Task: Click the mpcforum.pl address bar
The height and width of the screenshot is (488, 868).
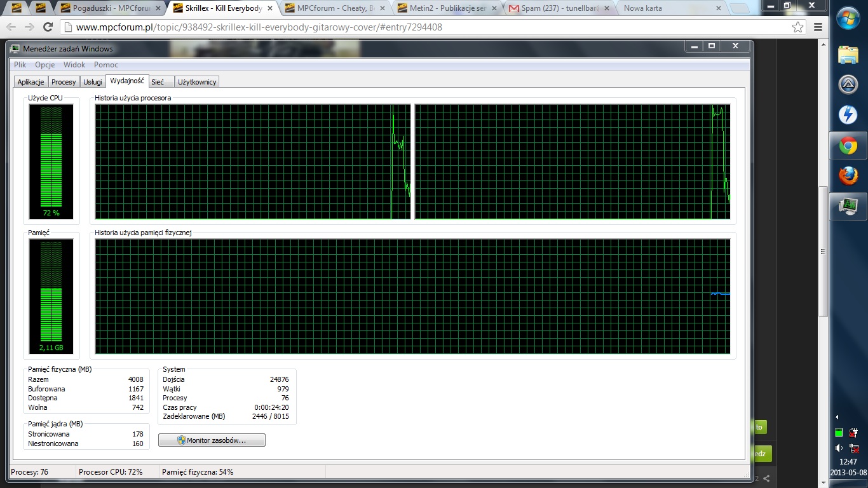Action: pos(432,27)
